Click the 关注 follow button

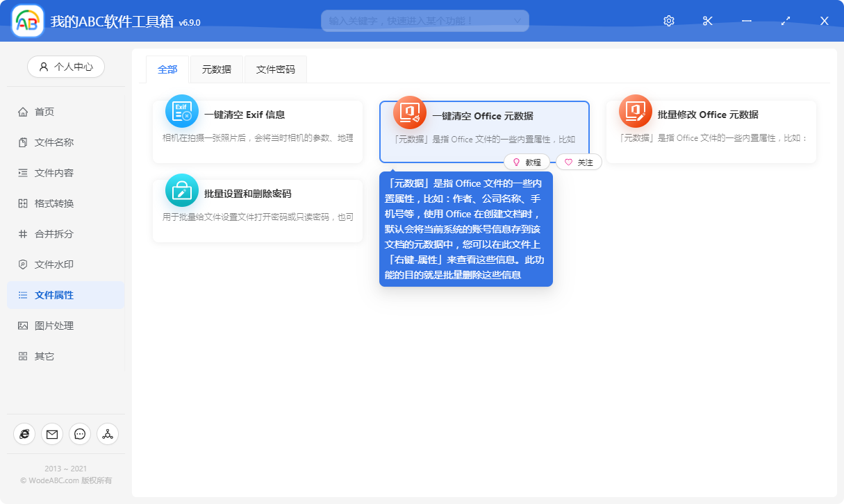(x=579, y=162)
